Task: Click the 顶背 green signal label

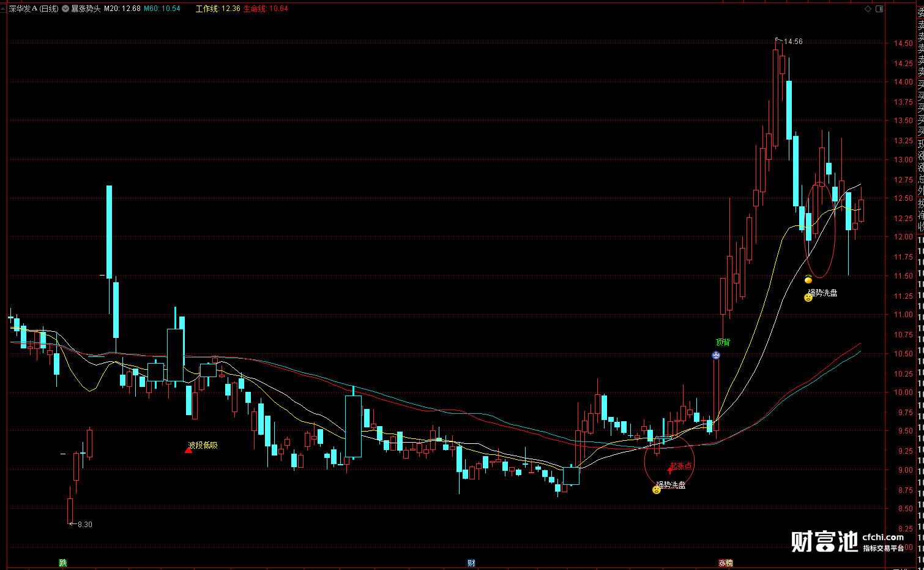Action: click(x=723, y=342)
